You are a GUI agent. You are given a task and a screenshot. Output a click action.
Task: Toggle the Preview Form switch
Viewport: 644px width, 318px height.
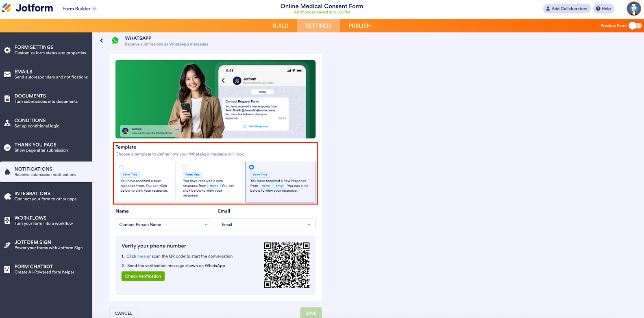click(x=635, y=26)
